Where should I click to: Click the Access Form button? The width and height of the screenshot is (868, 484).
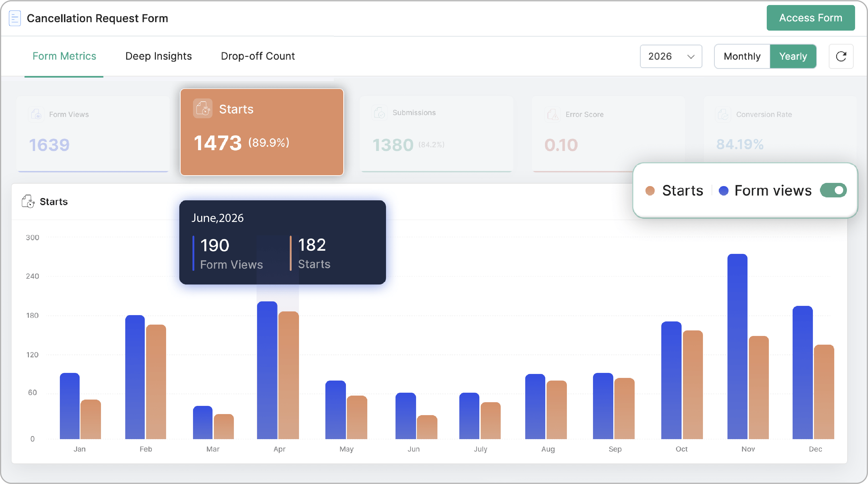(x=810, y=18)
